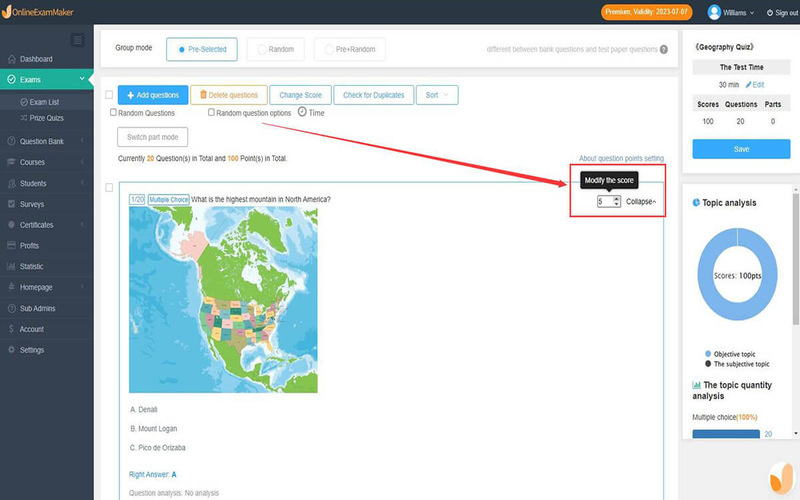
Task: Click the Add questions button
Action: [x=152, y=95]
